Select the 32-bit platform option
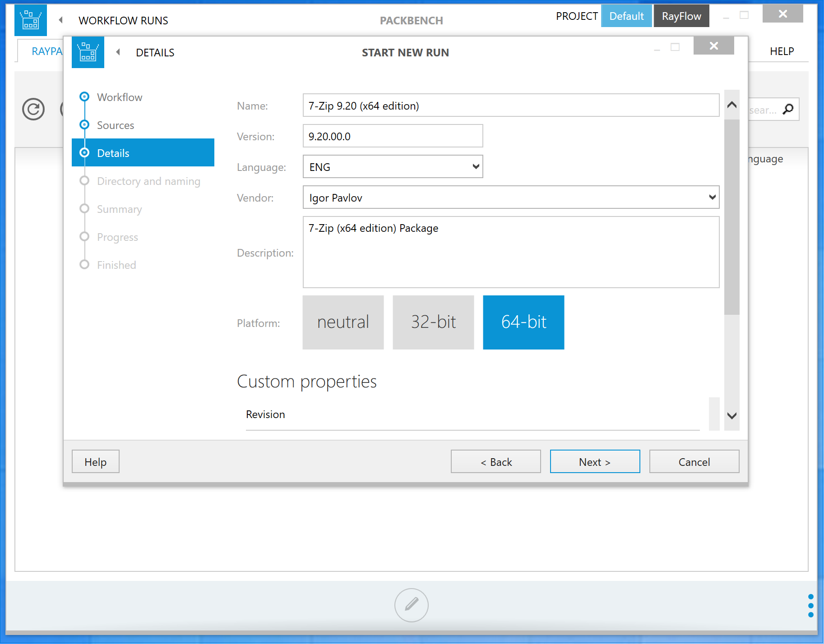Screen dimensions: 824x644 (433, 322)
